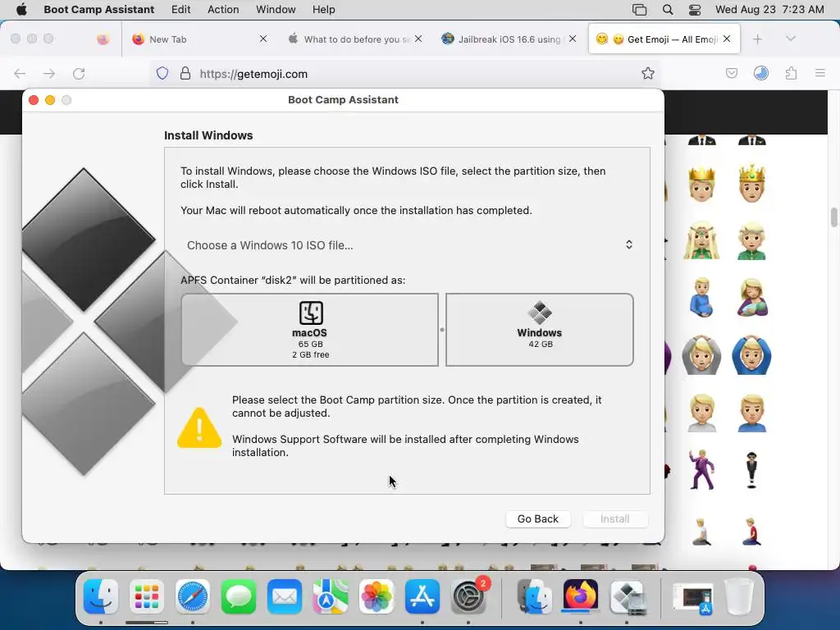Switch to the New Tab tab

199,39
